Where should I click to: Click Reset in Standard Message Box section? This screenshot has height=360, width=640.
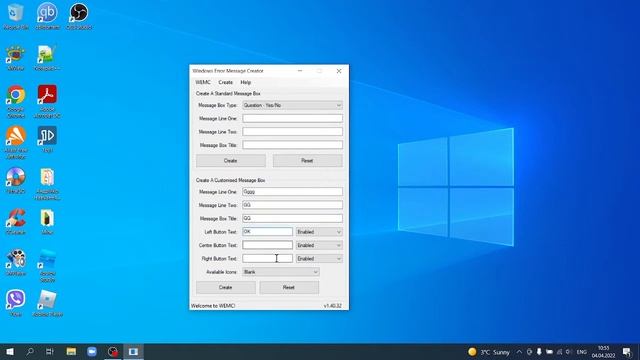coord(307,161)
